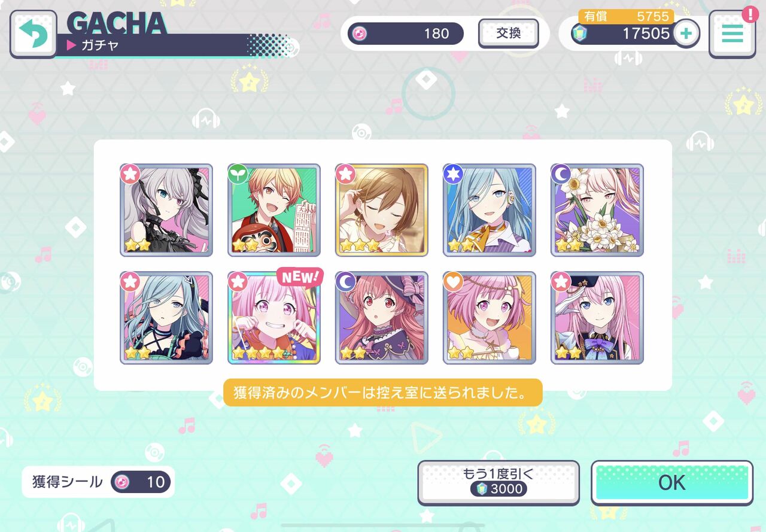Image resolution: width=766 pixels, height=532 pixels.
Task: Select the red-haired witch hat card
Action: coord(382,317)
